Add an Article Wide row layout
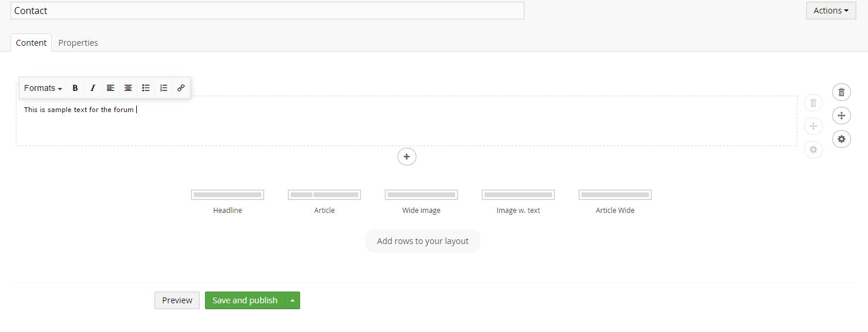868x332 pixels. (615, 202)
